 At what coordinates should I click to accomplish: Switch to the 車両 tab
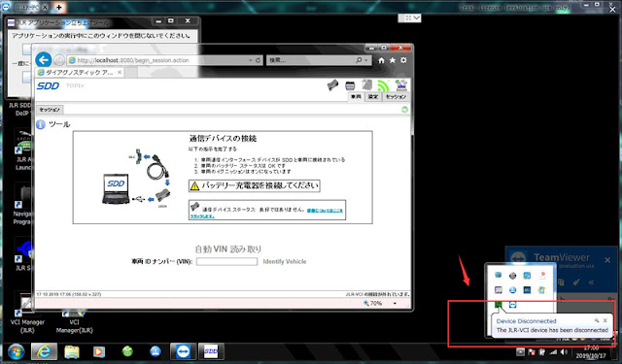click(356, 97)
